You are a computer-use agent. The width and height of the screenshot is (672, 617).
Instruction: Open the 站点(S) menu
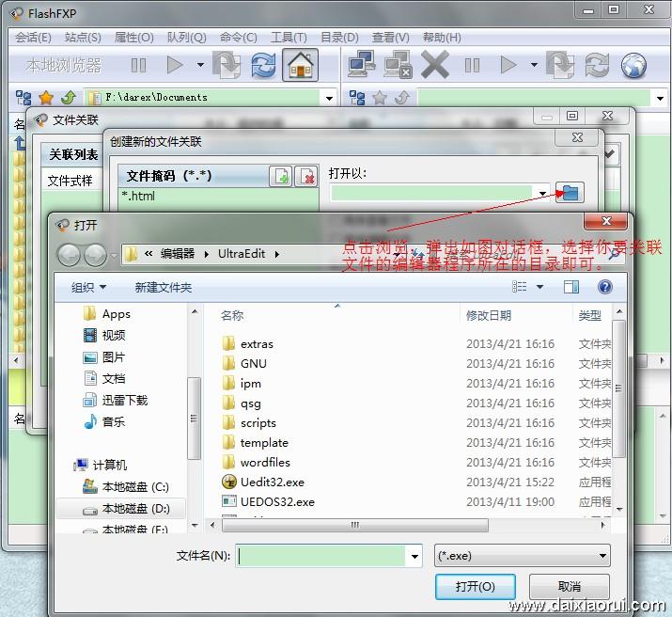pos(83,38)
